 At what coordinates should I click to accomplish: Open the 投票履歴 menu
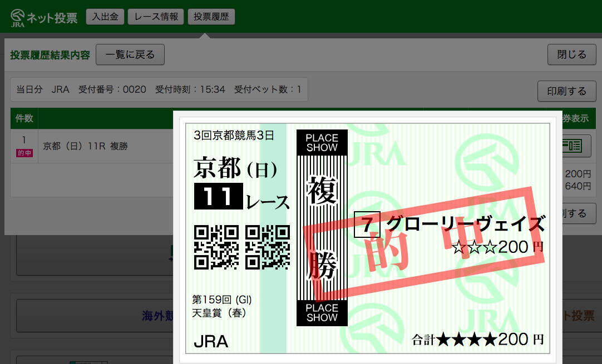coord(211,17)
